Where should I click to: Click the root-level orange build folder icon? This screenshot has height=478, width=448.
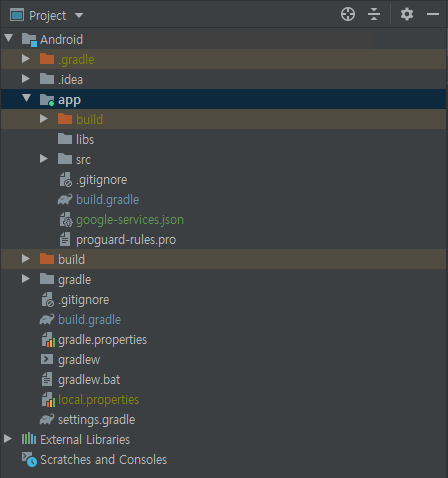click(x=47, y=259)
